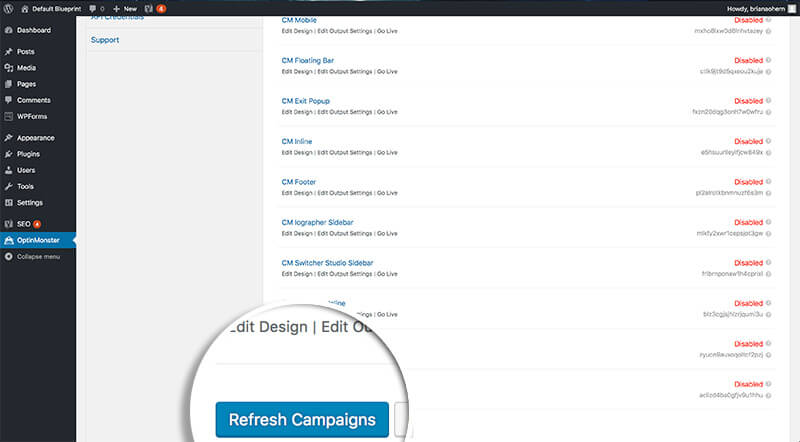Screen dimensions: 800x442
Task: Open the CM Mobile campaign
Action: [x=299, y=20]
